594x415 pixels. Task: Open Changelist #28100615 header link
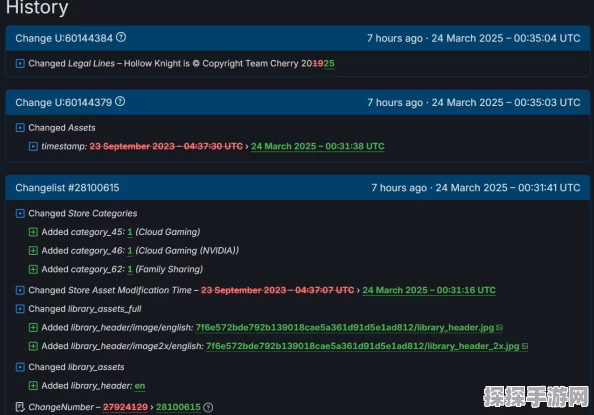coord(67,188)
